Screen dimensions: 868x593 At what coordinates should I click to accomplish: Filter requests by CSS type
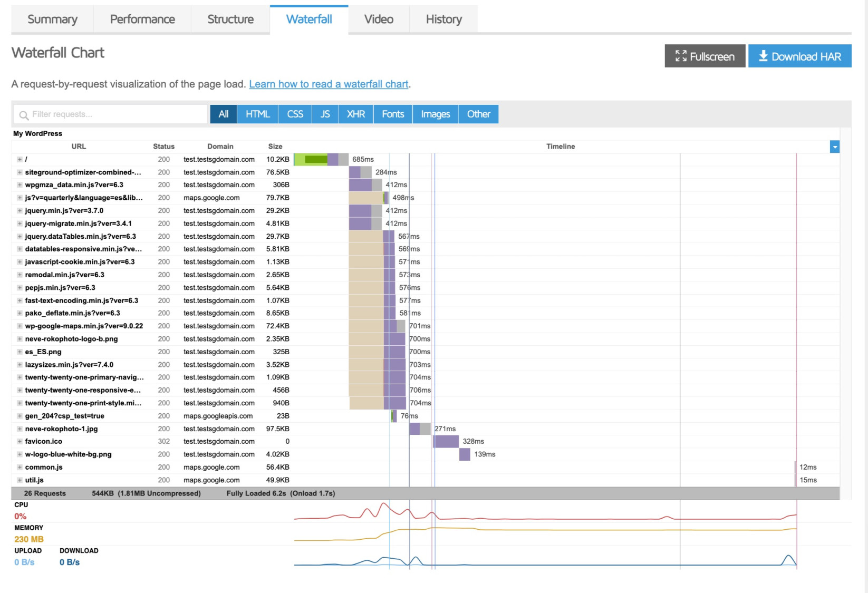(295, 114)
